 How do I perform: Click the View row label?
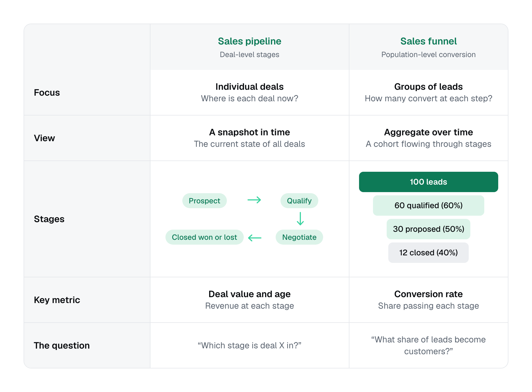click(x=45, y=138)
